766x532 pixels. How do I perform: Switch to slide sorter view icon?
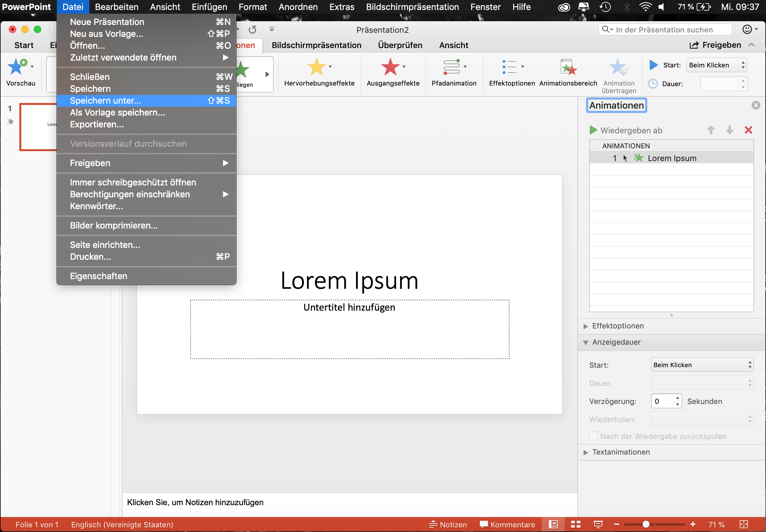(575, 524)
